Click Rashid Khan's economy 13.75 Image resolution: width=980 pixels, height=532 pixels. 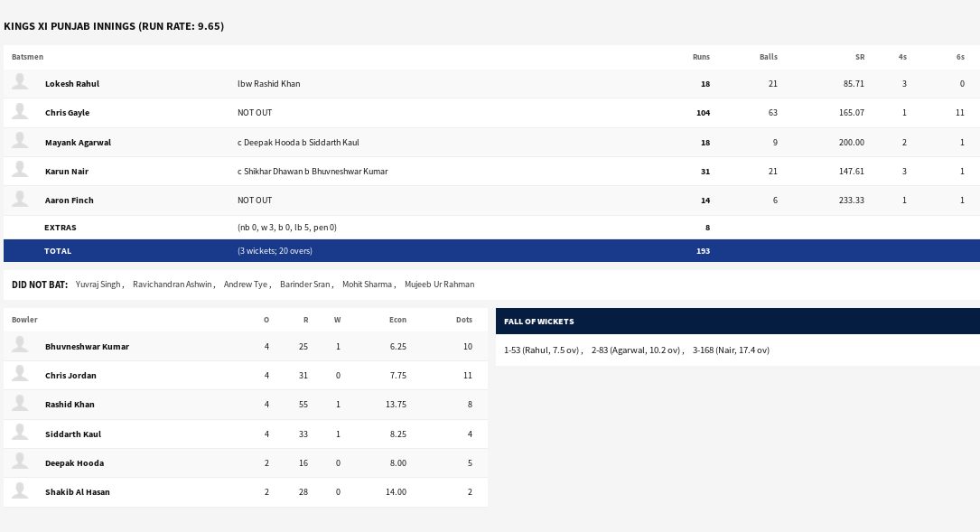[396, 405]
